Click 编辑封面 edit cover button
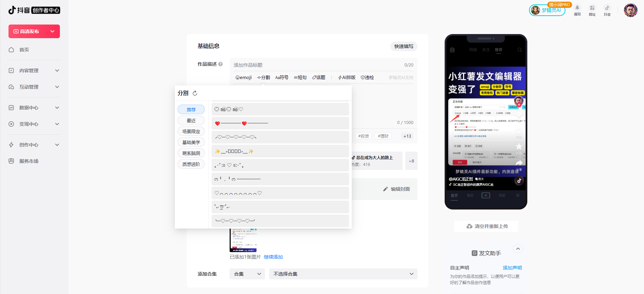The height and width of the screenshot is (294, 644). tap(396, 189)
